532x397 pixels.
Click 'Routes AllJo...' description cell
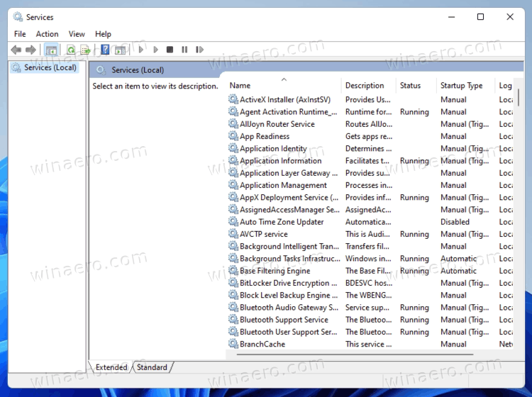(369, 124)
